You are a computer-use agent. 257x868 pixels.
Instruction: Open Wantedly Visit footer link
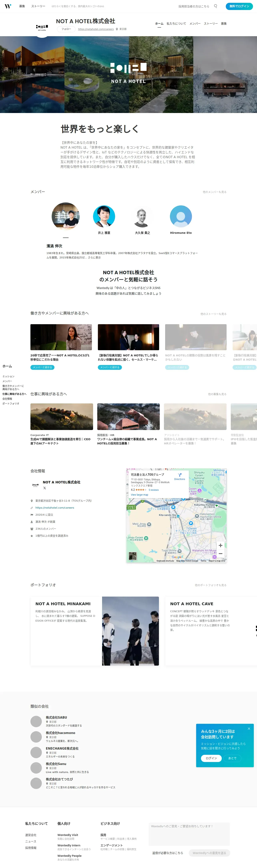pyautogui.click(x=68, y=835)
